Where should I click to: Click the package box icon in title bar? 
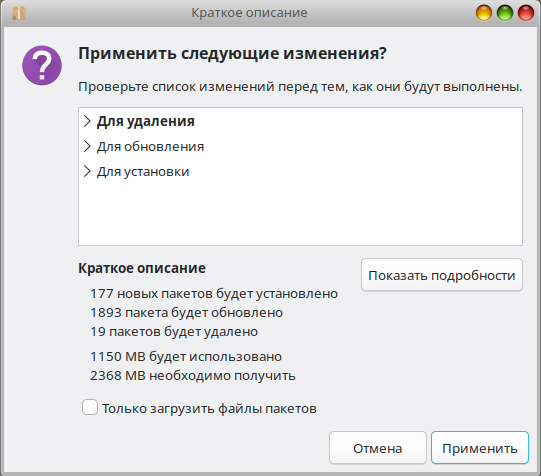click(x=19, y=13)
